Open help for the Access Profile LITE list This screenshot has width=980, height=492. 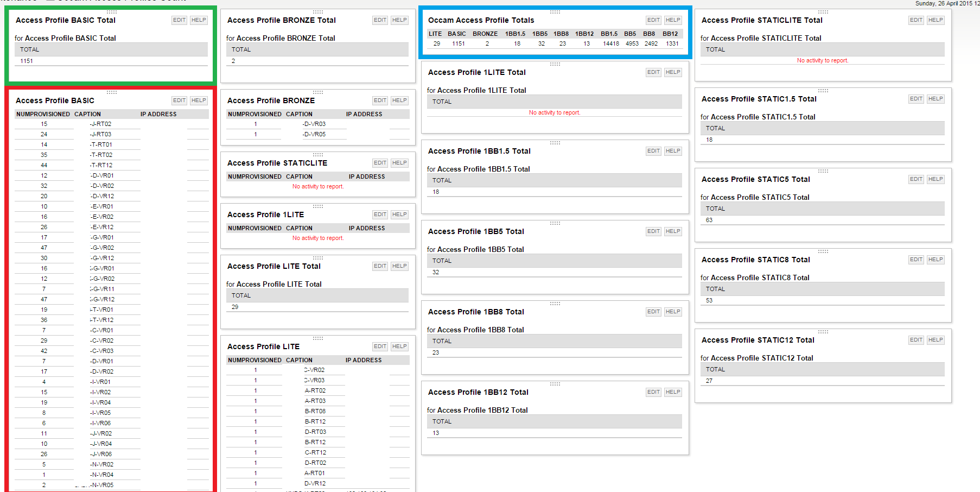click(399, 346)
